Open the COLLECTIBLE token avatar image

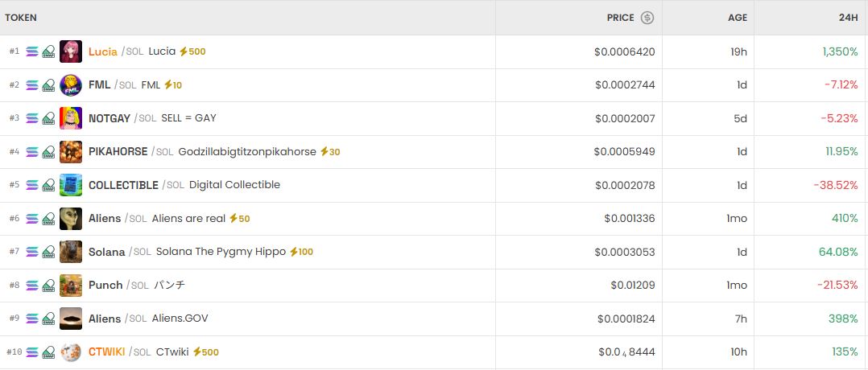(x=71, y=185)
